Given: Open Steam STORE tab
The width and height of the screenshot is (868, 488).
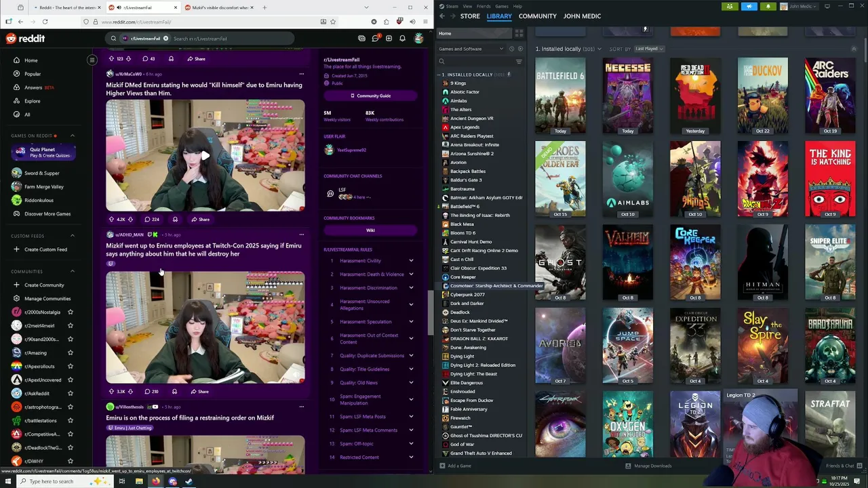Looking at the screenshot, I should 470,16.
